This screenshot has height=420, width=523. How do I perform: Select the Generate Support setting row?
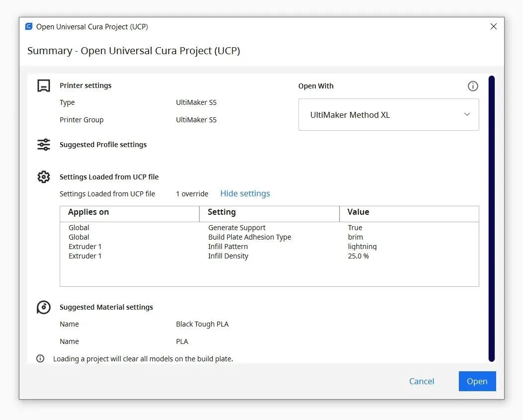click(269, 228)
